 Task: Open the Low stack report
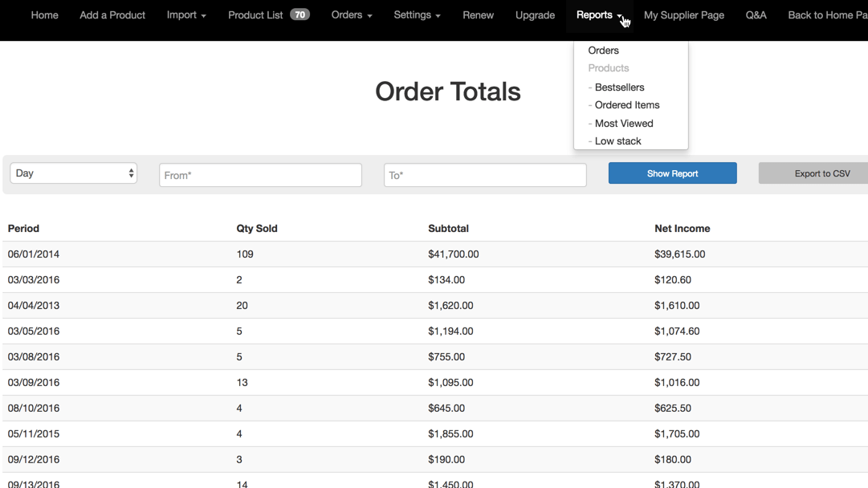617,141
